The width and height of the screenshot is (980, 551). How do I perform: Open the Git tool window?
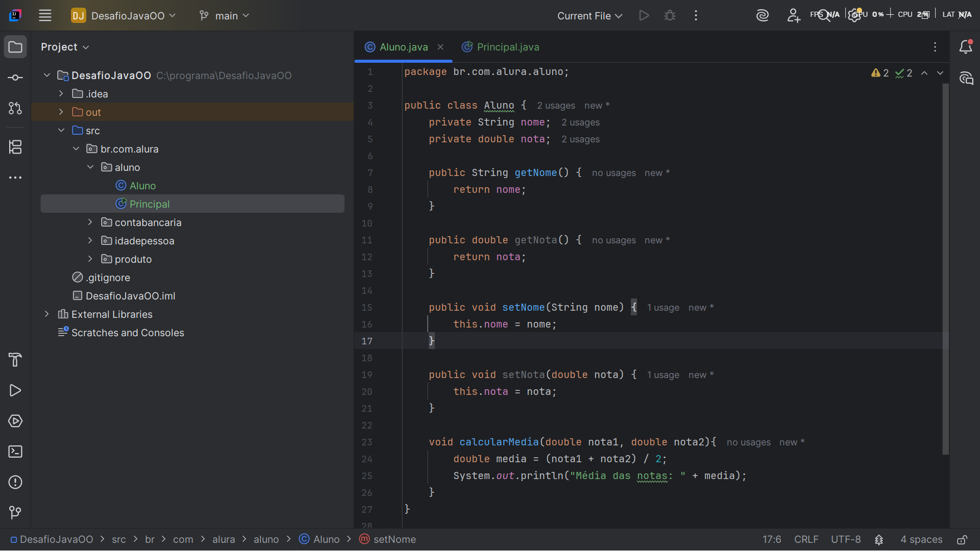coord(15,512)
